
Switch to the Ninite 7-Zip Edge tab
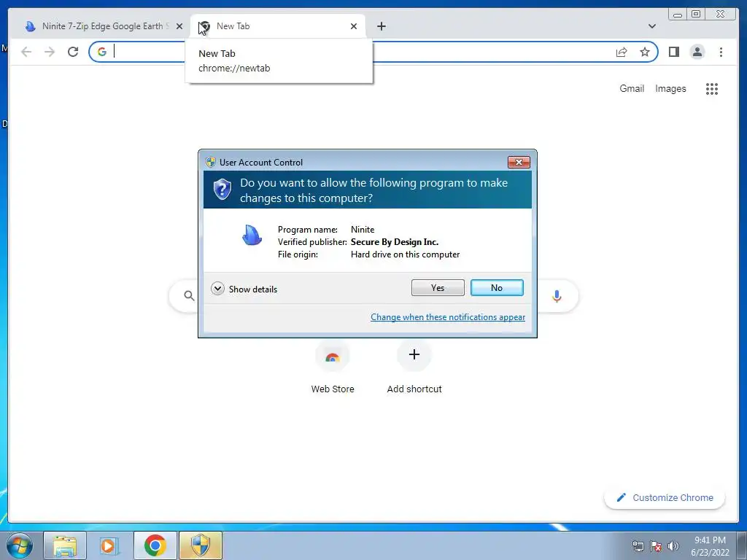(x=102, y=26)
